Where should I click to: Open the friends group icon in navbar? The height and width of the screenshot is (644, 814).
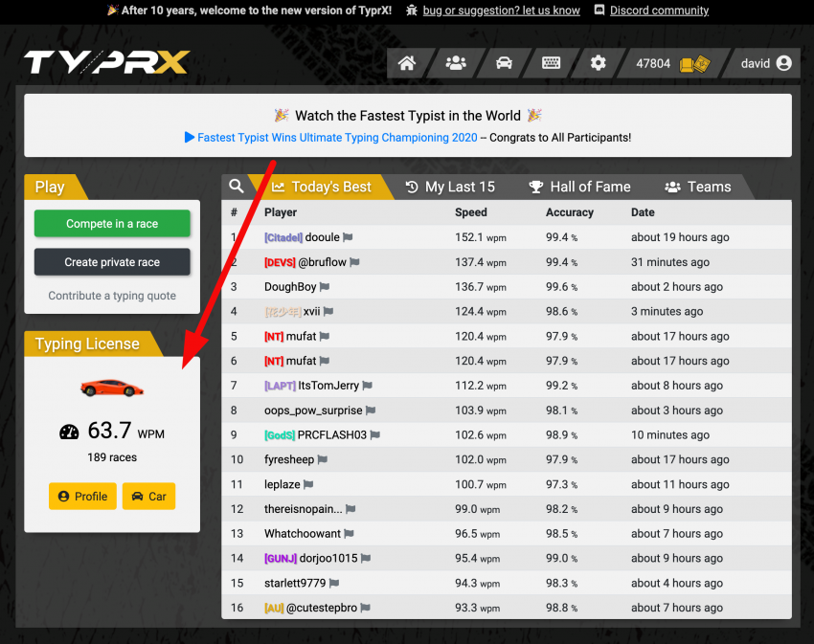(x=456, y=63)
